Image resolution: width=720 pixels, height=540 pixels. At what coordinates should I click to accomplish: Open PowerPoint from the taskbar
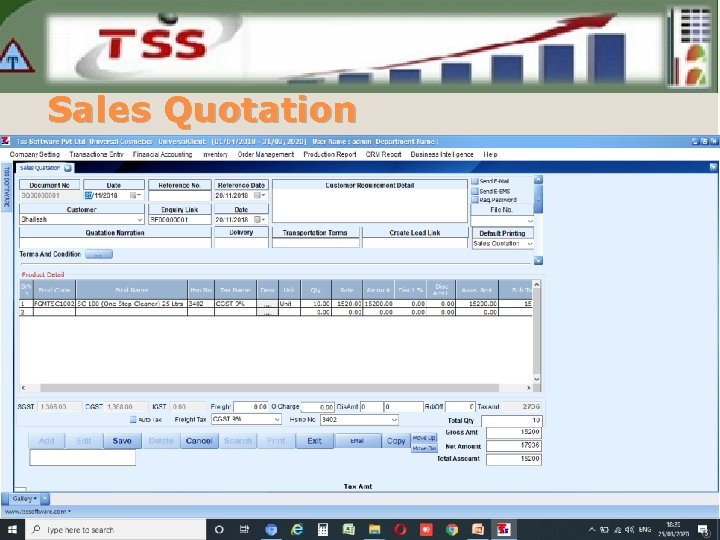point(478,530)
